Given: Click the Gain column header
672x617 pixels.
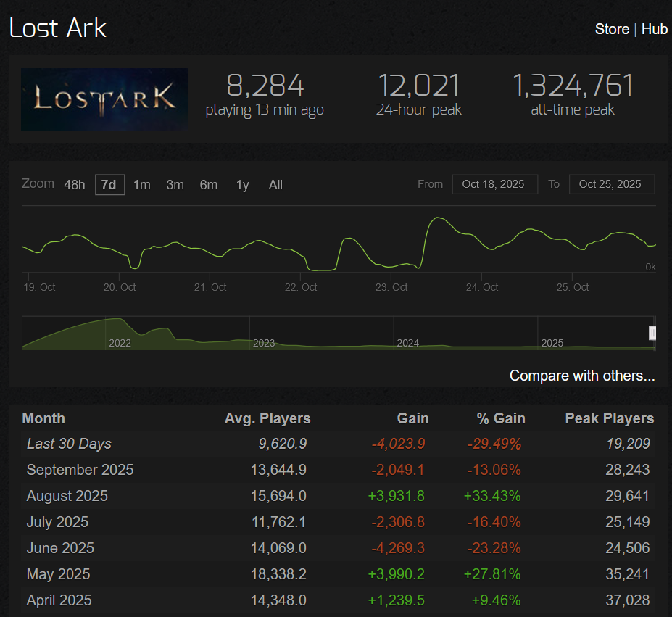Looking at the screenshot, I should point(412,418).
